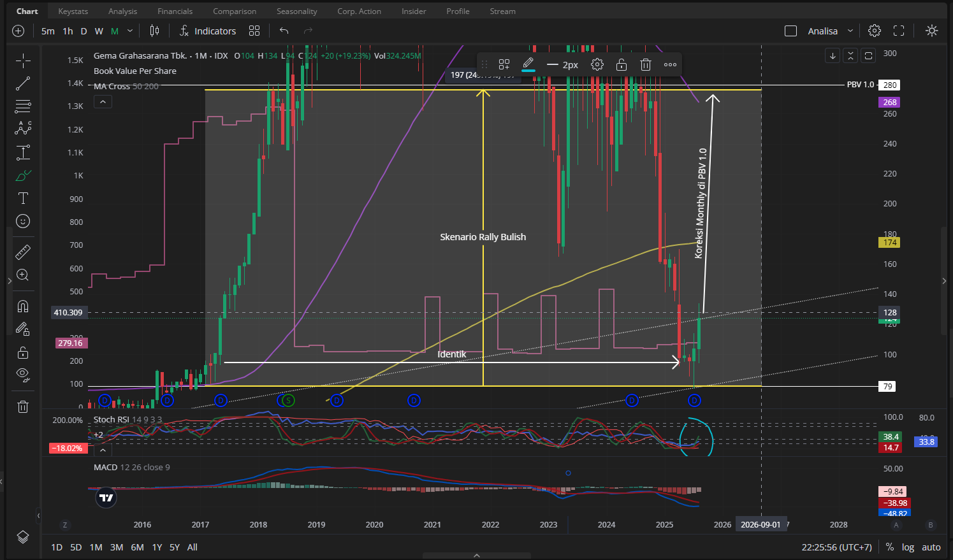Undo the last chart action

click(284, 31)
